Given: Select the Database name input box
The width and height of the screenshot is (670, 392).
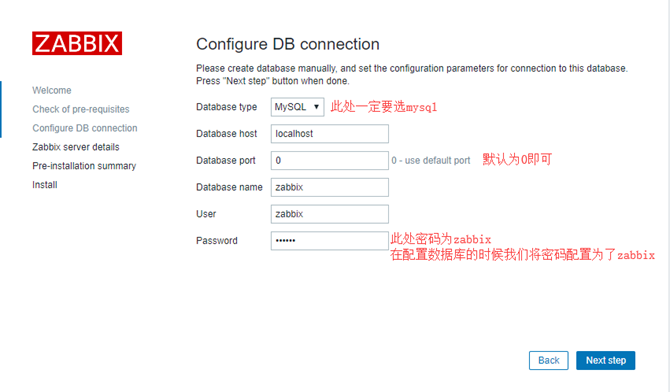Looking at the screenshot, I should (x=329, y=187).
